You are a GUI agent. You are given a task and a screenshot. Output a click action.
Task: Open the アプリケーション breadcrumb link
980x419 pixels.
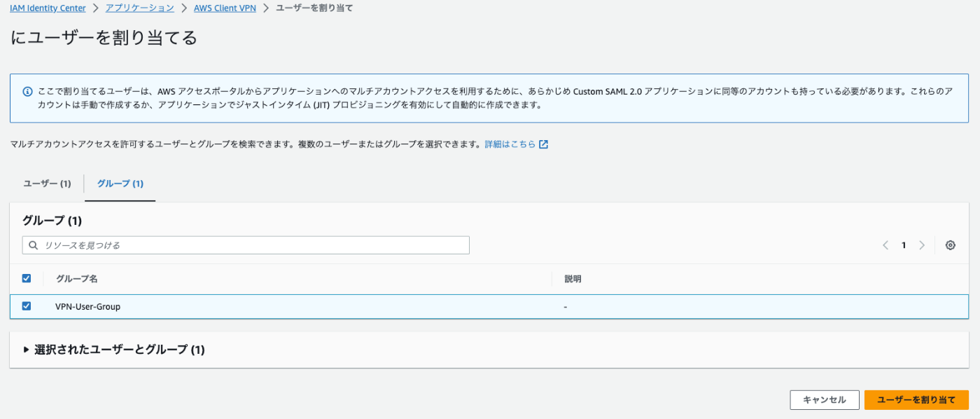pyautogui.click(x=140, y=8)
